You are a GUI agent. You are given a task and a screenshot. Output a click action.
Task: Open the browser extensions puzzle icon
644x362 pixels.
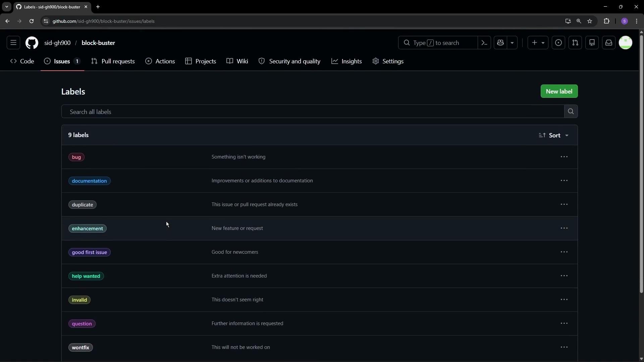(x=606, y=21)
